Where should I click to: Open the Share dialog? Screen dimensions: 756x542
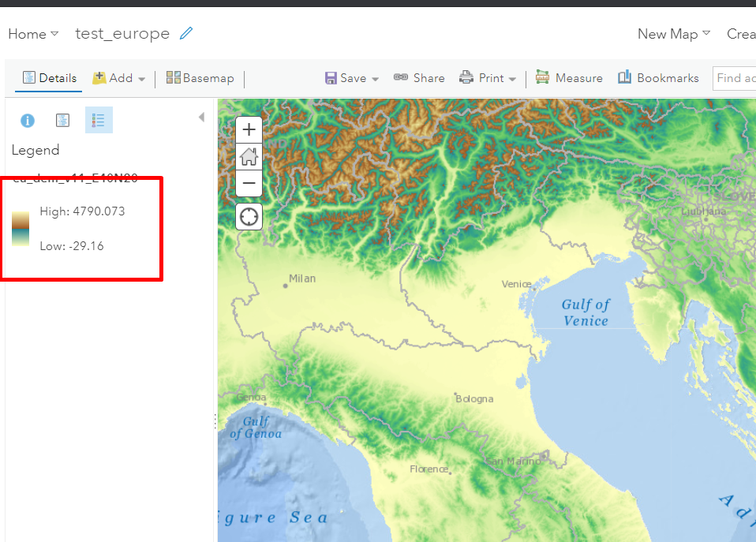[419, 77]
